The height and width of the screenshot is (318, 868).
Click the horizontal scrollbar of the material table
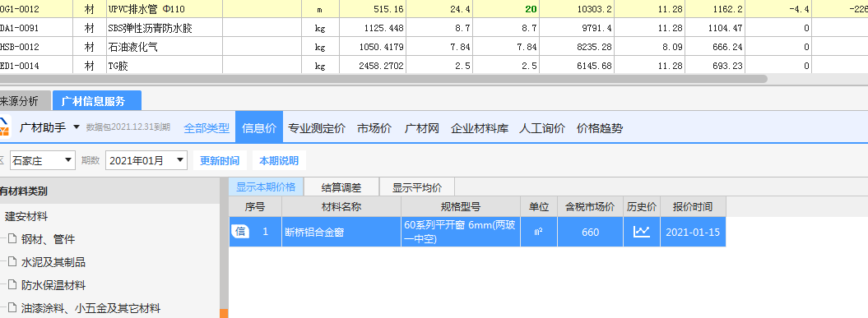[x=383, y=79]
